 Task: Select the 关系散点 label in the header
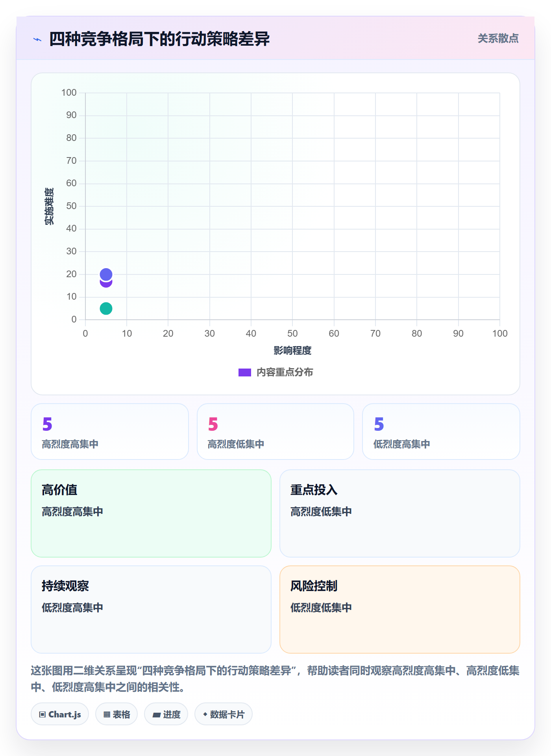[498, 38]
